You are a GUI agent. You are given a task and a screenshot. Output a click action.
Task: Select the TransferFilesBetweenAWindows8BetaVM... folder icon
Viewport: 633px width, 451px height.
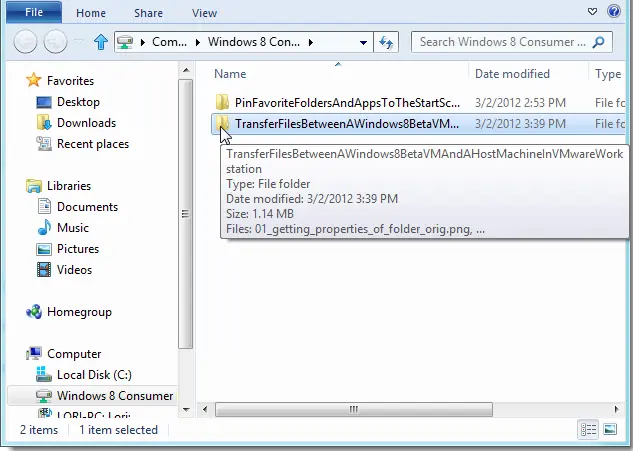tap(222, 123)
